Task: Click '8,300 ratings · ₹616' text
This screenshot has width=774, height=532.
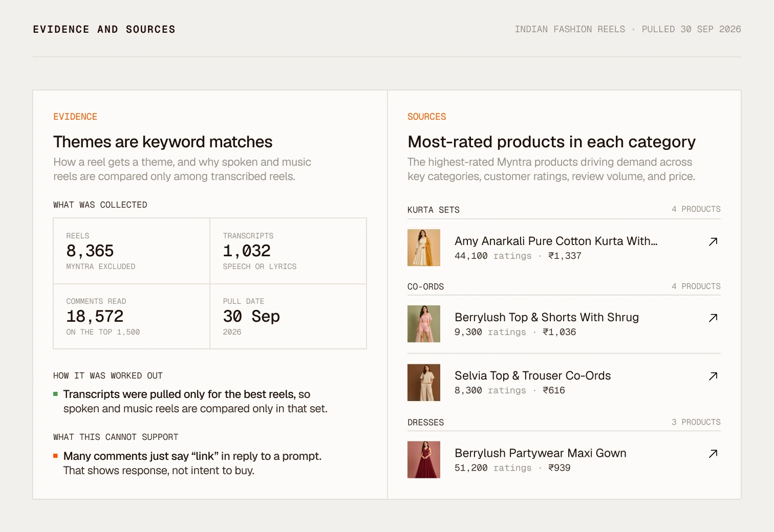Action: click(510, 390)
